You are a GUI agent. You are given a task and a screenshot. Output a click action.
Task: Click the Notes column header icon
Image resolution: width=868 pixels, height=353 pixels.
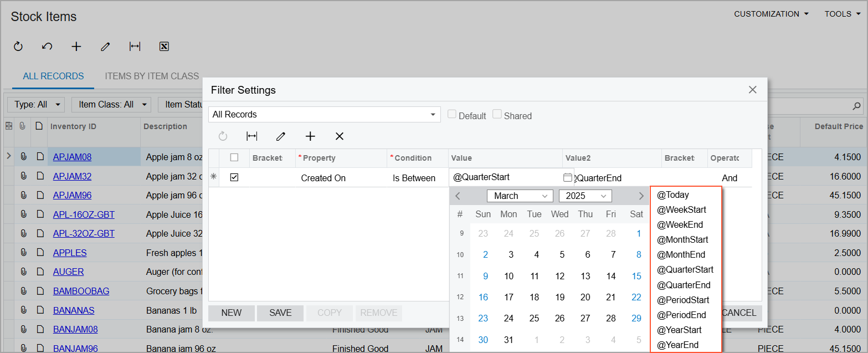tap(39, 126)
